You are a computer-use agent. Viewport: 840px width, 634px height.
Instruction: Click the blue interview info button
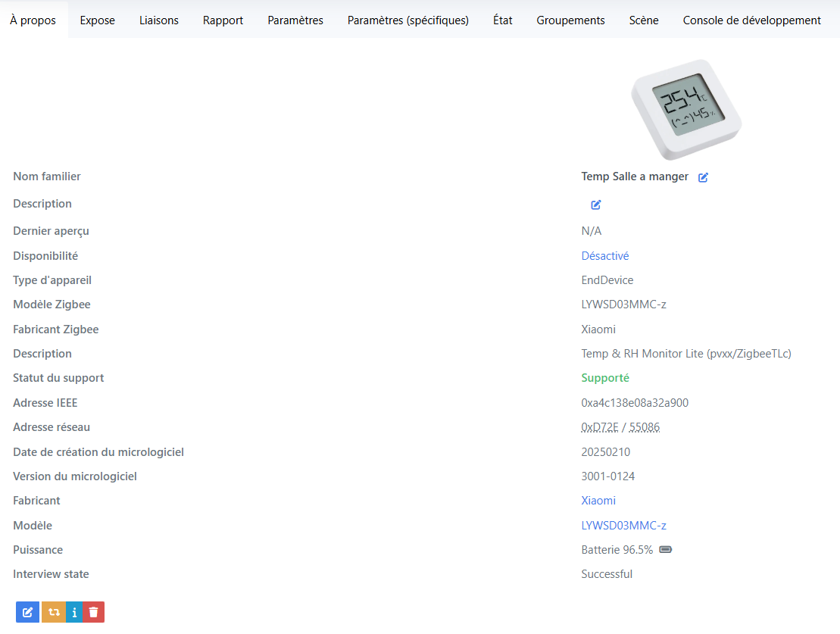click(x=74, y=612)
